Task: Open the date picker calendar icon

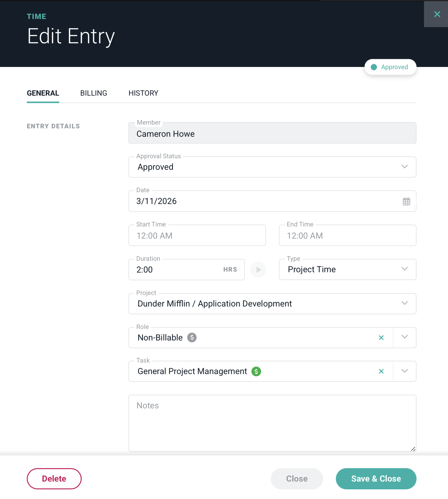Action: [x=406, y=202]
